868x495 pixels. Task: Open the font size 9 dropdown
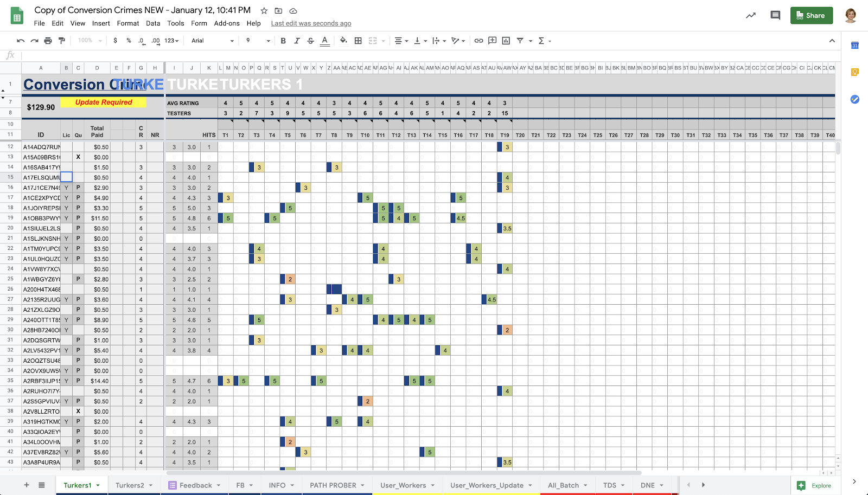click(258, 41)
